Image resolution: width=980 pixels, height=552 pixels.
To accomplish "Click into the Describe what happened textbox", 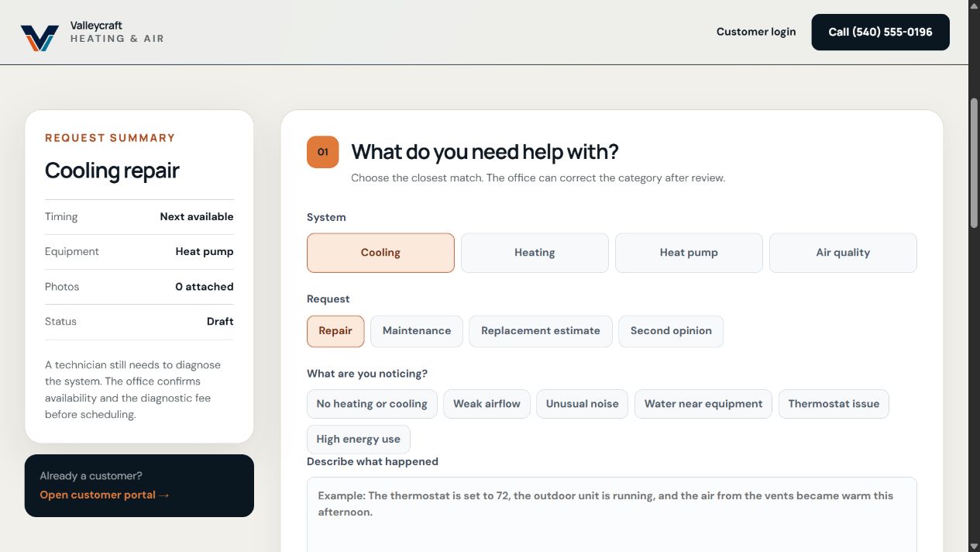I will click(x=612, y=514).
